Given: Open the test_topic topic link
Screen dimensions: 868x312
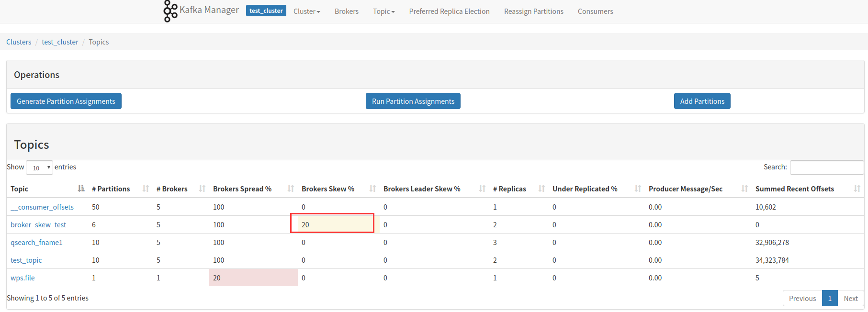Looking at the screenshot, I should point(26,260).
